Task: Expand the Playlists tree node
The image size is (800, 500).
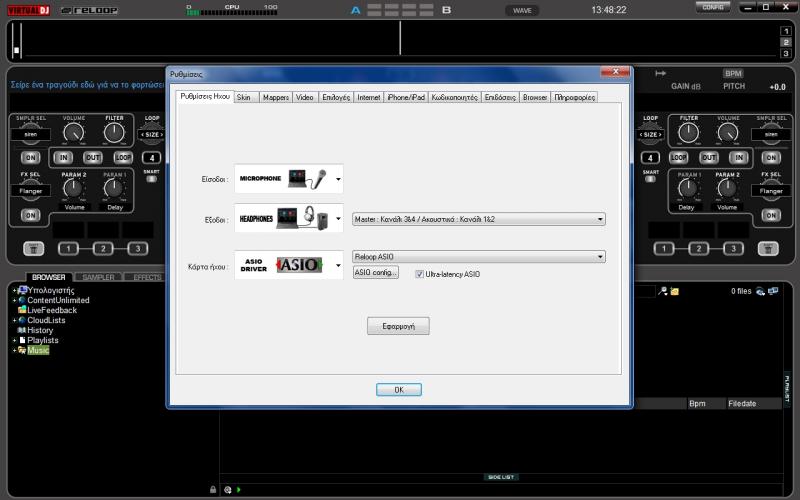Action: (x=14, y=340)
